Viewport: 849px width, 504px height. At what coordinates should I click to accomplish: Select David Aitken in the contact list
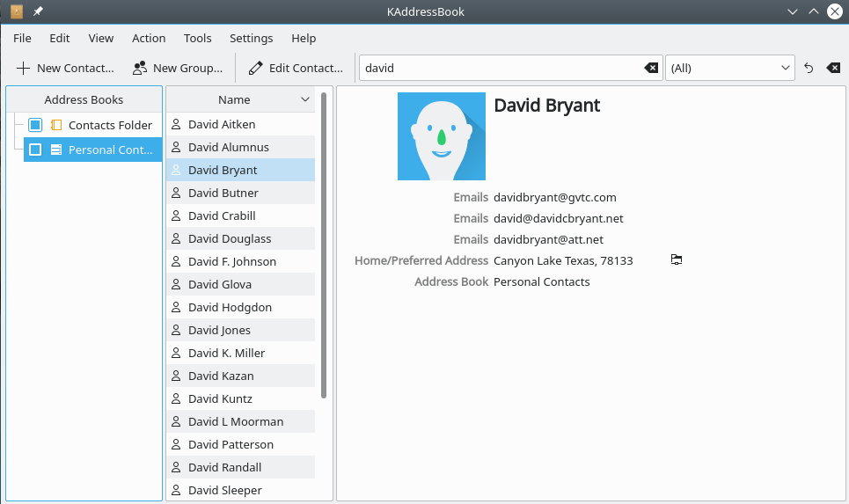[x=240, y=125]
